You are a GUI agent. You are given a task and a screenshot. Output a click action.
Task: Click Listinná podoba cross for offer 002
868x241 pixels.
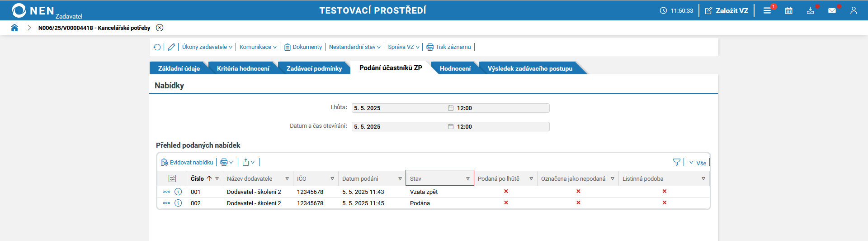[x=665, y=202]
